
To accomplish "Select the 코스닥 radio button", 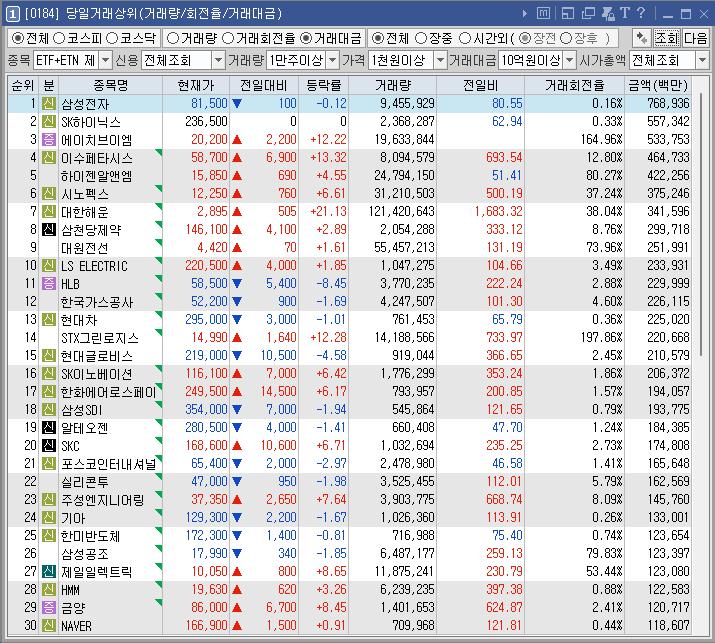I will point(112,38).
